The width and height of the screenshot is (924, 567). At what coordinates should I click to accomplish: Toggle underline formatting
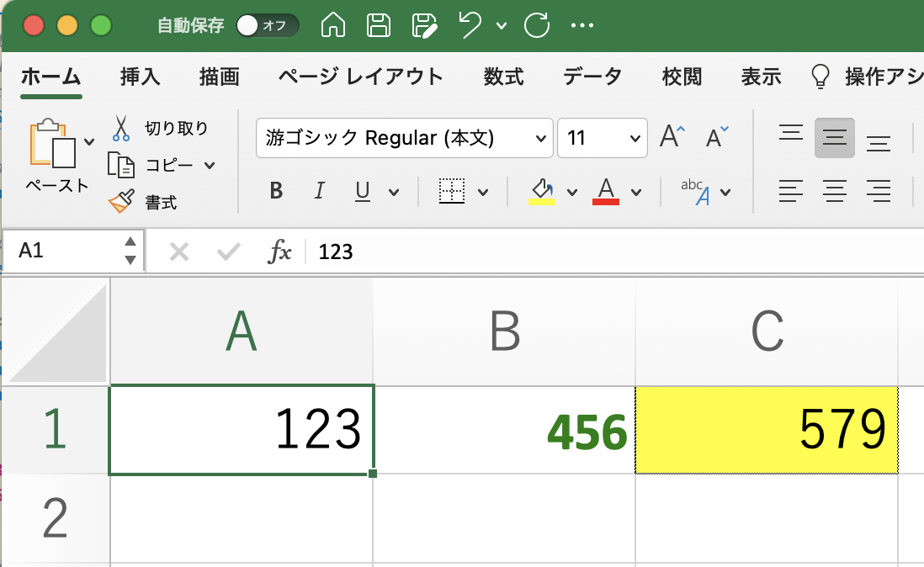[x=361, y=191]
